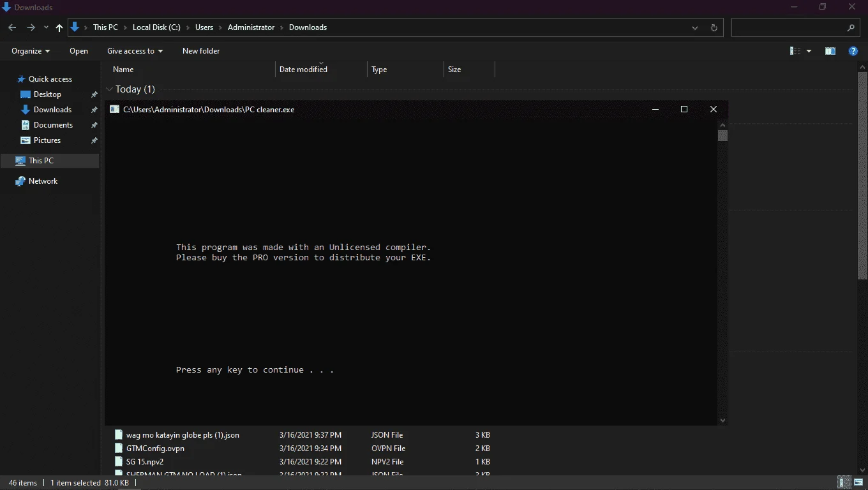Open Network in the navigation pane
Viewport: 868px width, 490px height.
coord(43,181)
